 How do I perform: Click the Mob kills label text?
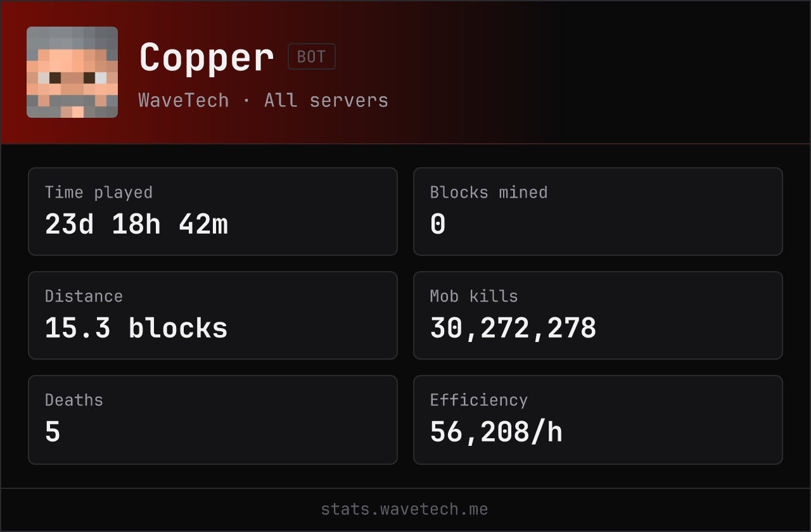coord(474,296)
